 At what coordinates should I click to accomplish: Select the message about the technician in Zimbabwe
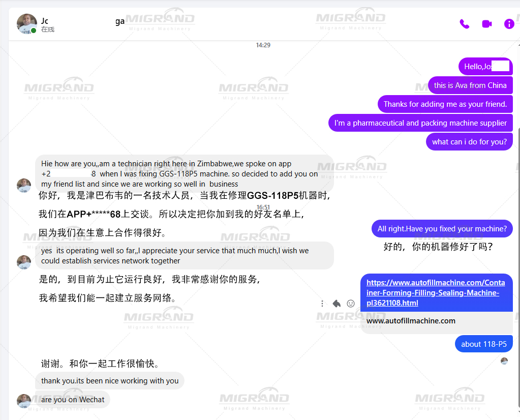(185, 174)
